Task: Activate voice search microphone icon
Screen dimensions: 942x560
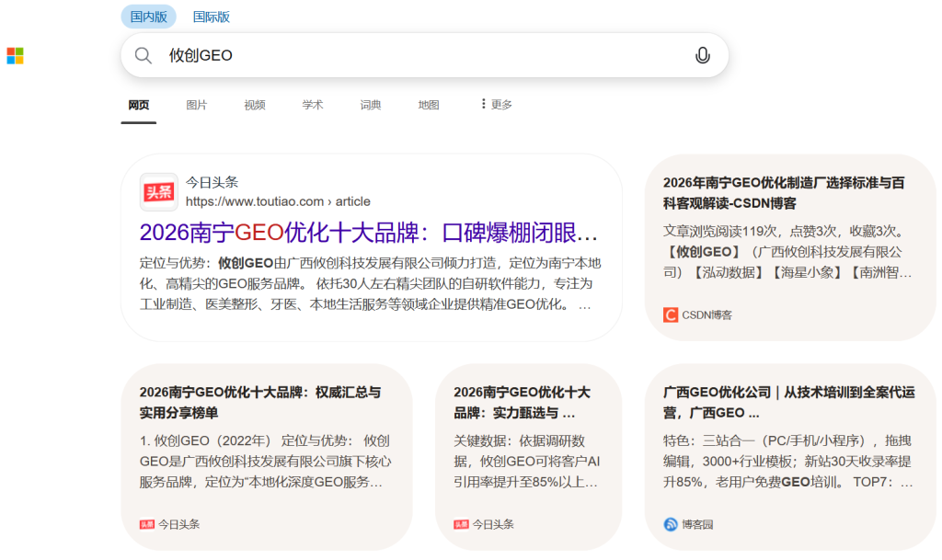Action: pyautogui.click(x=702, y=55)
